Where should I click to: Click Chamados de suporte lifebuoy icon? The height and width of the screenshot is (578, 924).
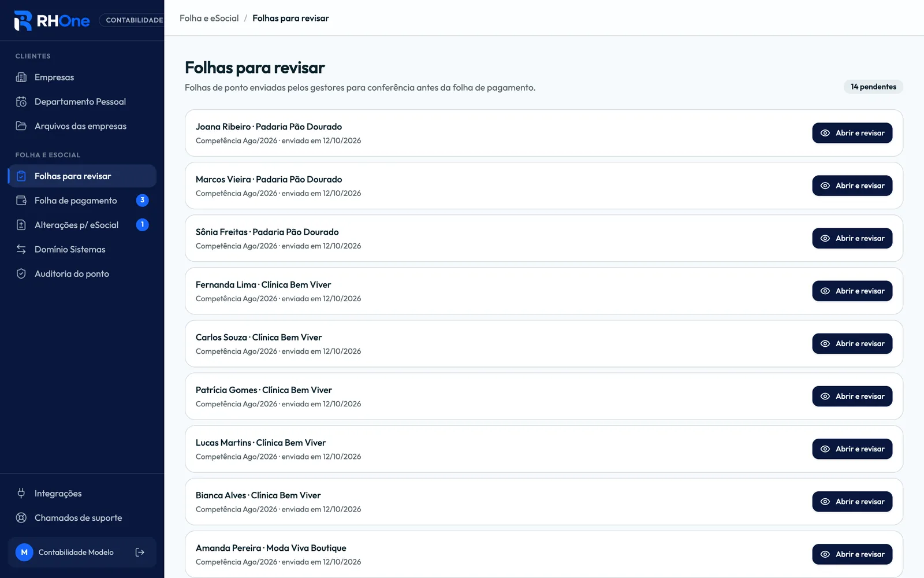coord(21,518)
